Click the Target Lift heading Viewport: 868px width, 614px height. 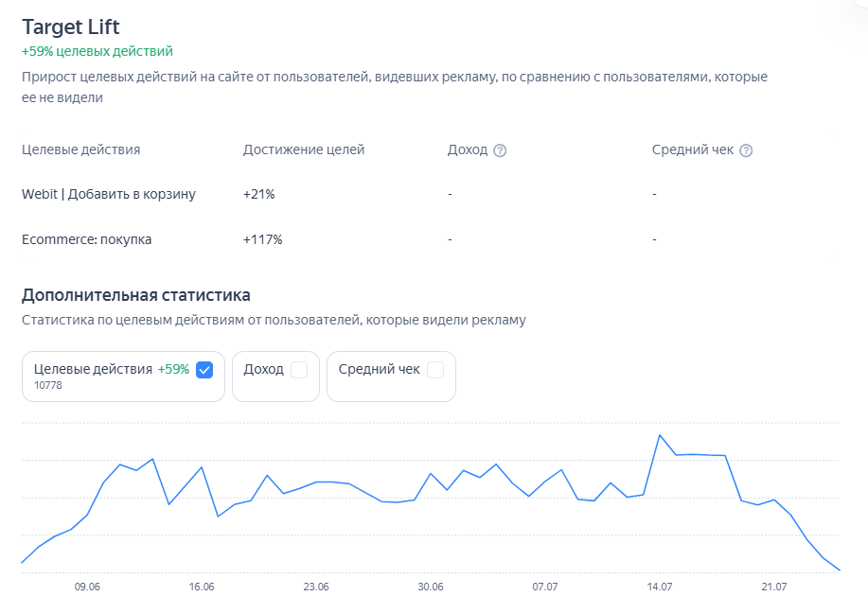click(x=71, y=26)
